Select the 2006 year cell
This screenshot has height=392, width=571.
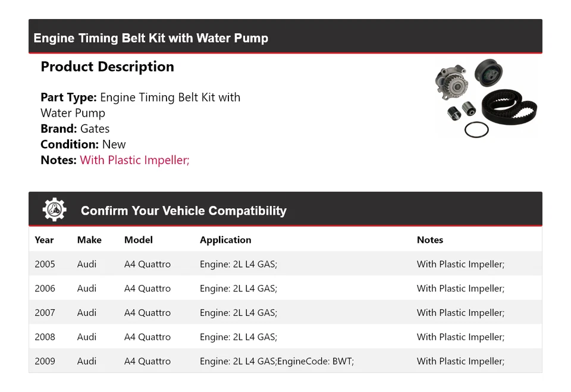(x=45, y=288)
